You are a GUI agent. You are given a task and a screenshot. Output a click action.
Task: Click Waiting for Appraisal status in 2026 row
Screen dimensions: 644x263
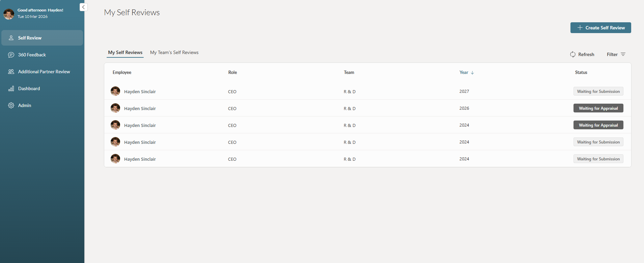tap(598, 108)
